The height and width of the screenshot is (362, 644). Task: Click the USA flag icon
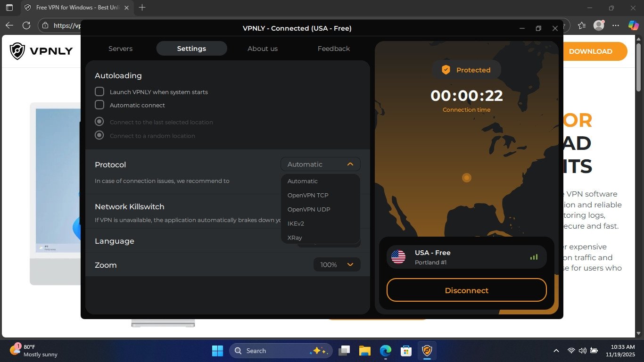(x=398, y=257)
